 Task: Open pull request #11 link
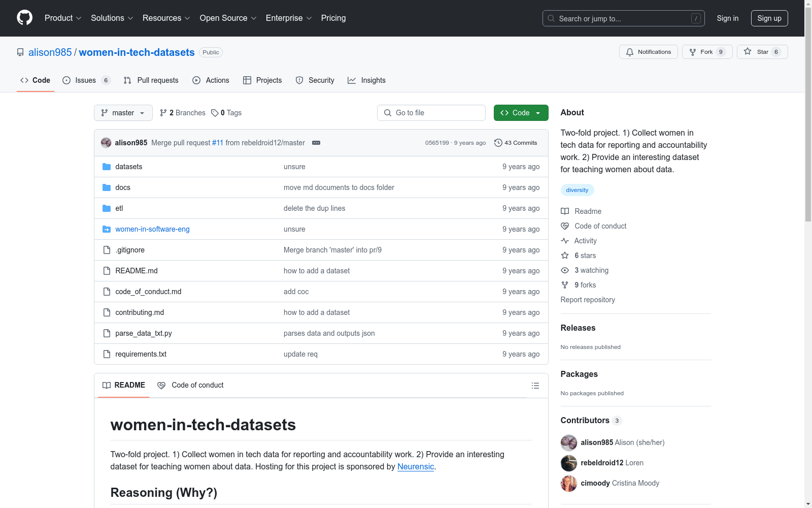click(218, 143)
